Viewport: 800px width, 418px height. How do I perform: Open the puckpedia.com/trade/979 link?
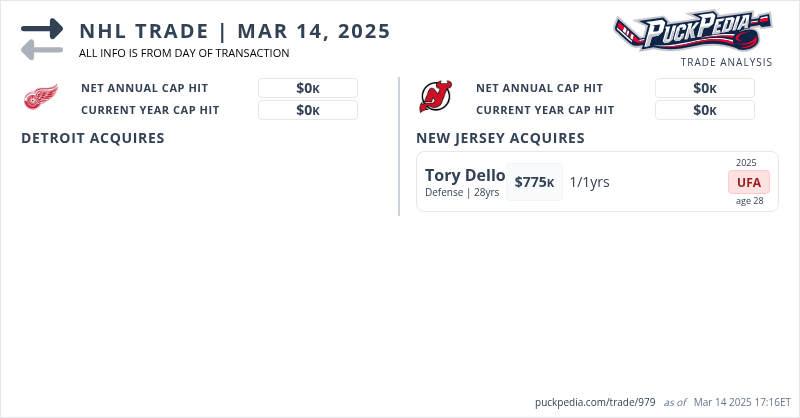click(x=596, y=402)
